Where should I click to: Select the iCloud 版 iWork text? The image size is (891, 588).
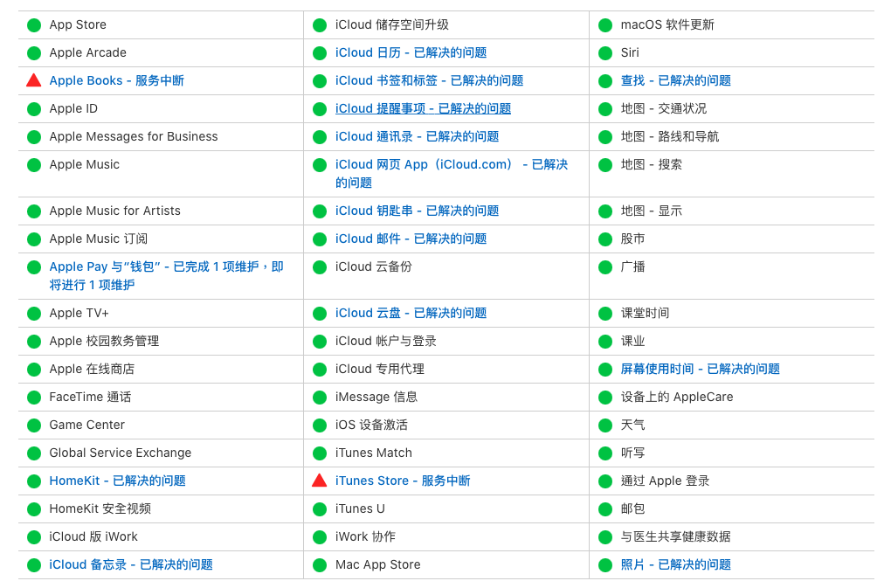click(93, 536)
